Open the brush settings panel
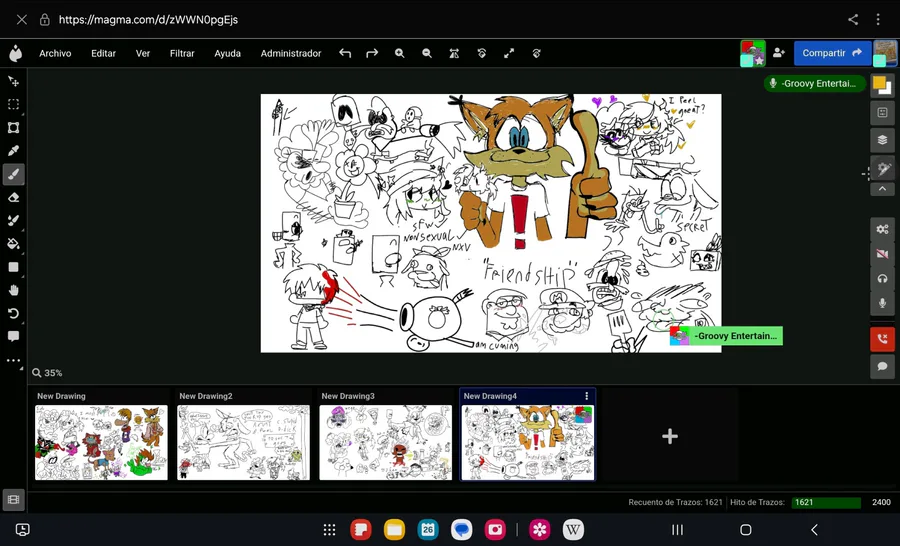The image size is (900, 546). point(883,168)
